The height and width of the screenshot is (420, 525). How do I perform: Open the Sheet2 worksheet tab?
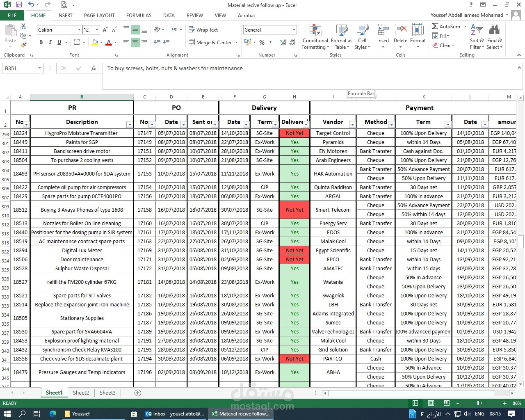point(81,393)
